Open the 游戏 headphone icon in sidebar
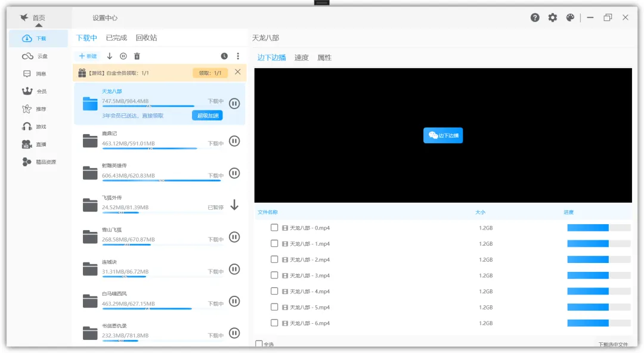The height and width of the screenshot is (353, 644). pyautogui.click(x=27, y=126)
